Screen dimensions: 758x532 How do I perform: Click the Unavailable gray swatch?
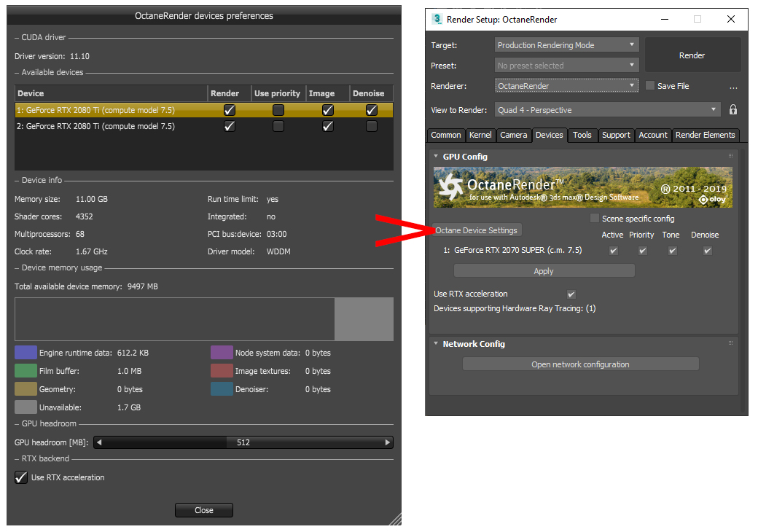26,407
